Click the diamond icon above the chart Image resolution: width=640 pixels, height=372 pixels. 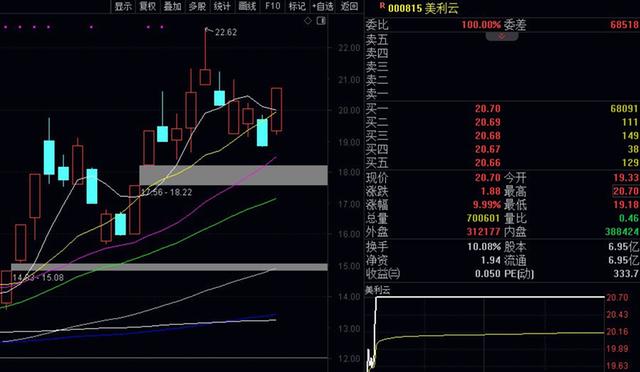308,20
